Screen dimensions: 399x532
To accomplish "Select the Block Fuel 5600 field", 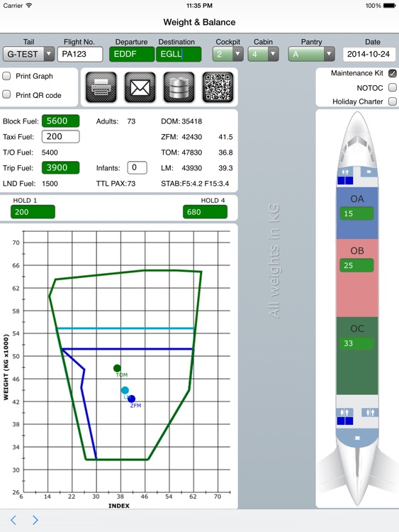I will tap(60, 121).
